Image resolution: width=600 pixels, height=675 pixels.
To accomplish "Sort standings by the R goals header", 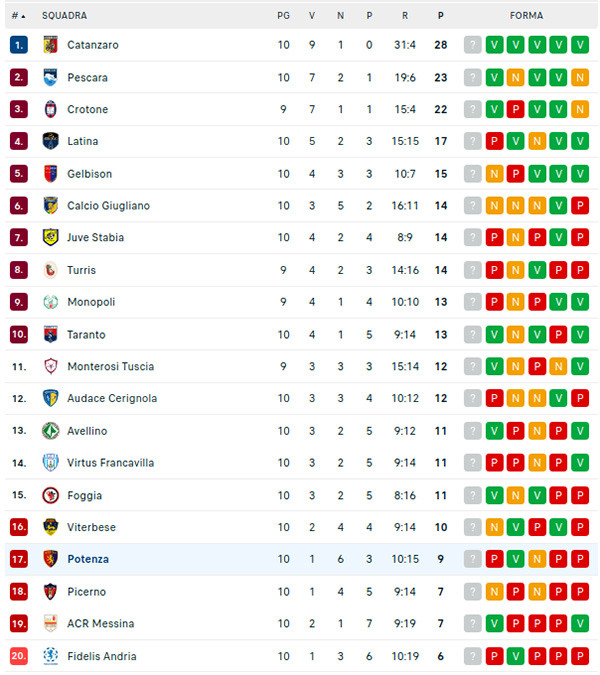I will (405, 16).
